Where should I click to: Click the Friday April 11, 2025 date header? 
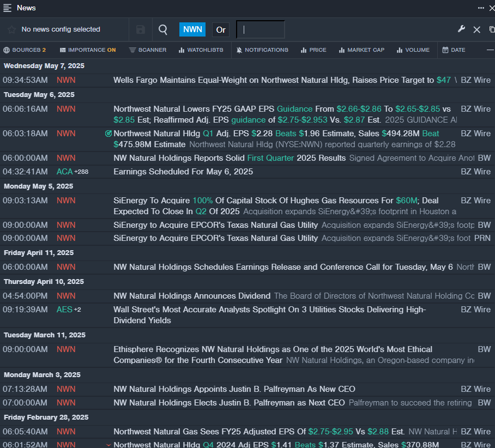click(39, 253)
